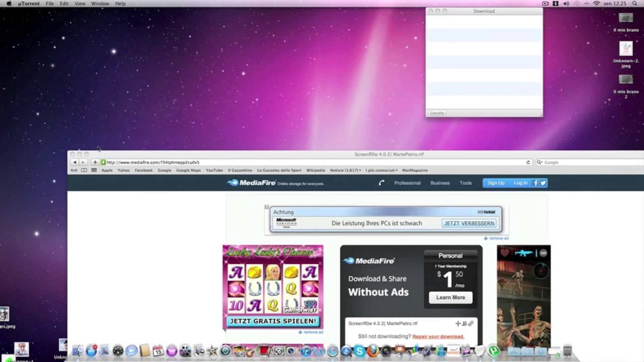This screenshot has height=362, width=644.
Task: Open La Gazzetta dello Sport bookmark
Action: tap(279, 170)
